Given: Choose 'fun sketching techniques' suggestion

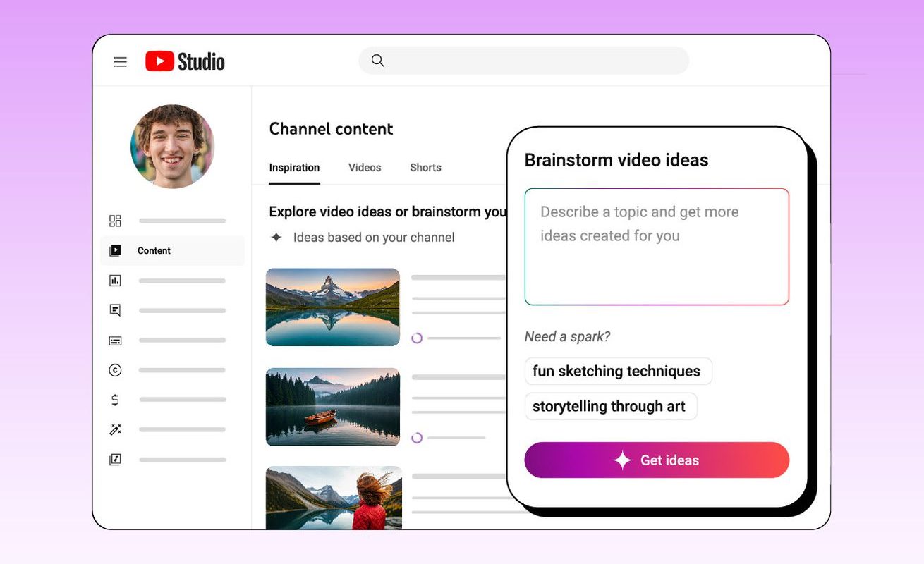Looking at the screenshot, I should click(x=618, y=371).
